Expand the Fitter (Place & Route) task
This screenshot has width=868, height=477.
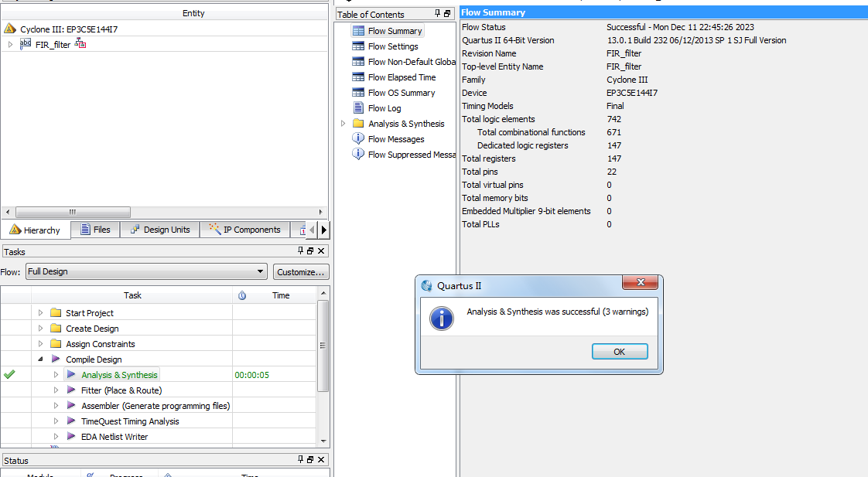click(x=56, y=390)
